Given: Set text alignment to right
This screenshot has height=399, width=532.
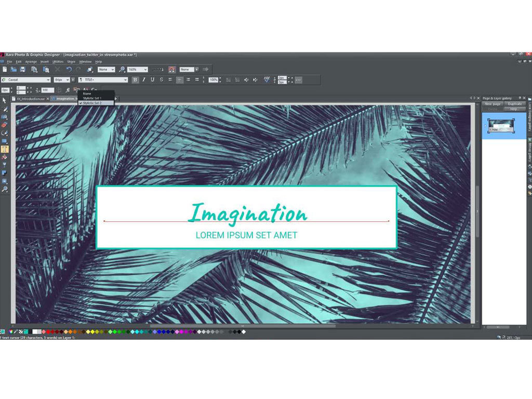Looking at the screenshot, I should tap(188, 80).
